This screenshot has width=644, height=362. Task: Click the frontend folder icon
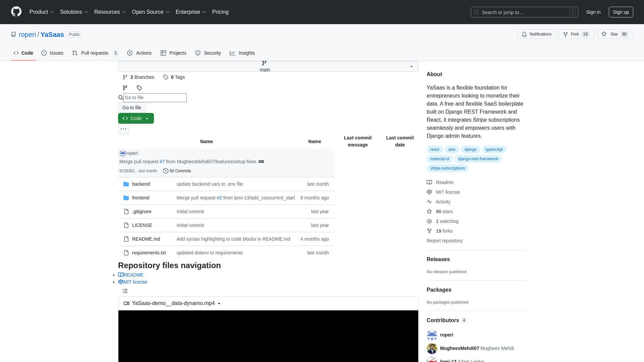click(126, 198)
